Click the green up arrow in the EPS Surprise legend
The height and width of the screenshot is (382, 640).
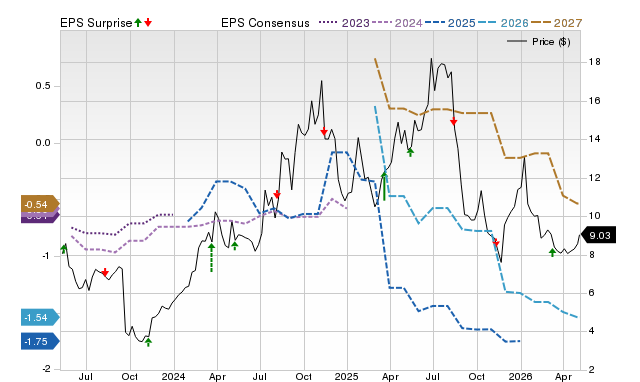(138, 23)
